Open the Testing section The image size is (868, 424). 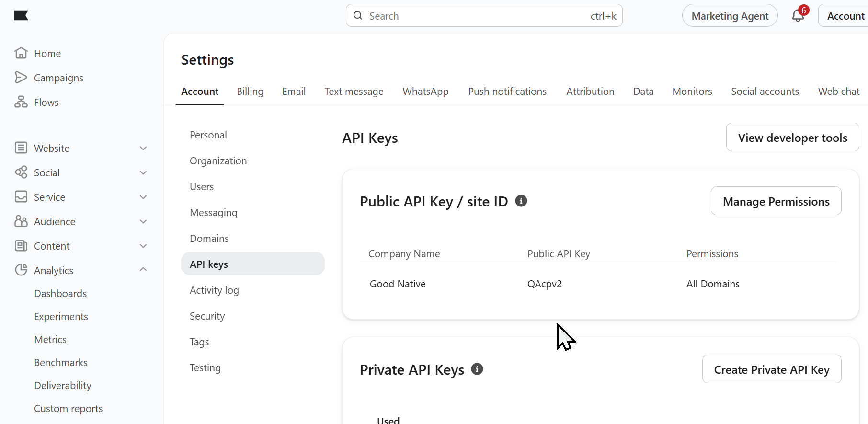click(x=205, y=368)
